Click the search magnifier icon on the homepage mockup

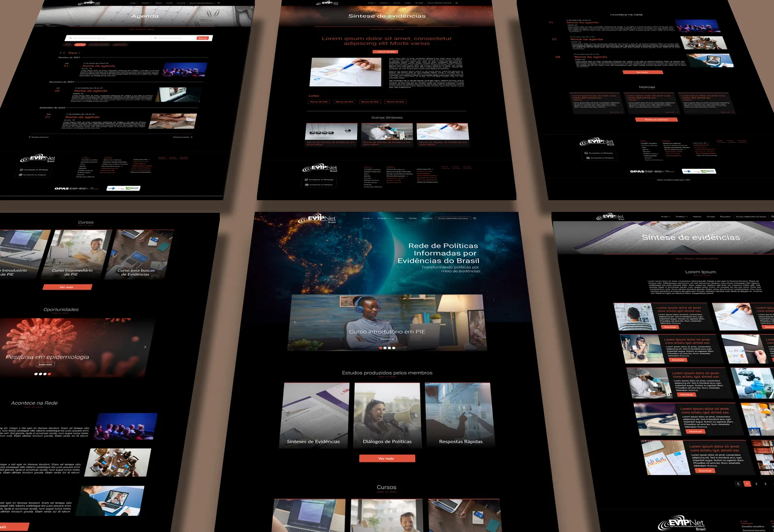tap(475, 218)
